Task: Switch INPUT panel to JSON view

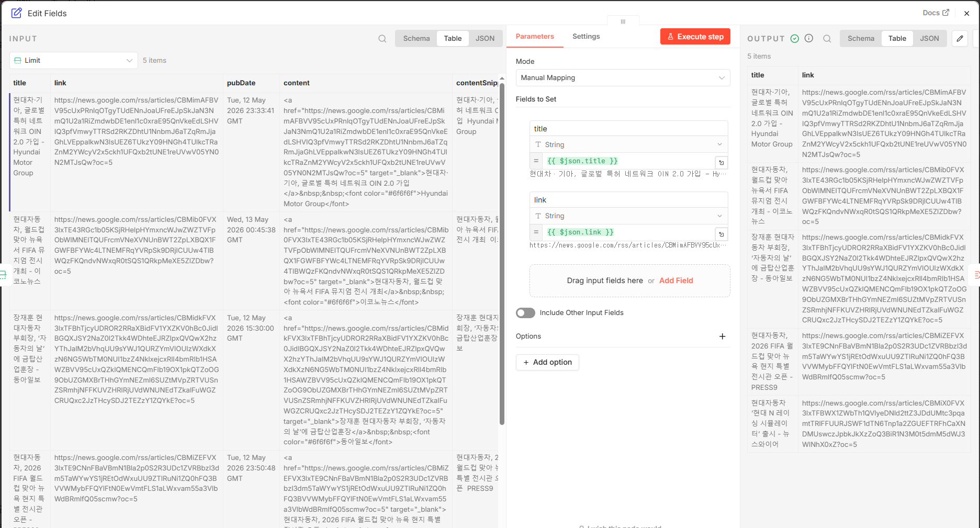Action: click(x=485, y=39)
